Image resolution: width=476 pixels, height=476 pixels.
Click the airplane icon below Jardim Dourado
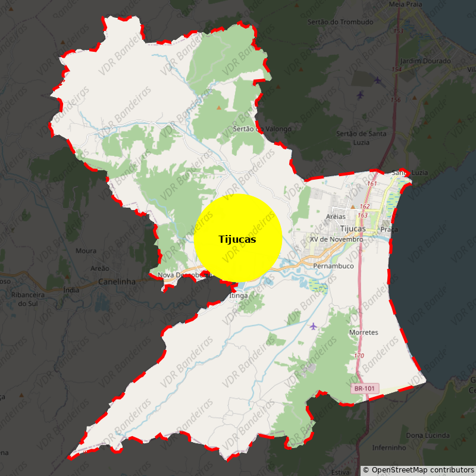[377, 80]
